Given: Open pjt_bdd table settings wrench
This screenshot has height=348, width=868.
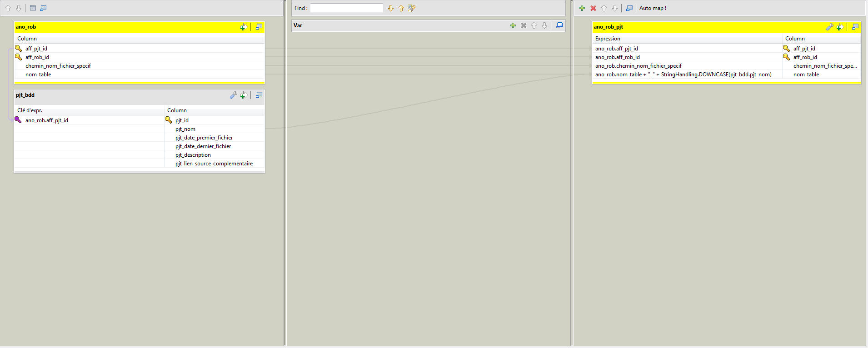Looking at the screenshot, I should pos(233,95).
